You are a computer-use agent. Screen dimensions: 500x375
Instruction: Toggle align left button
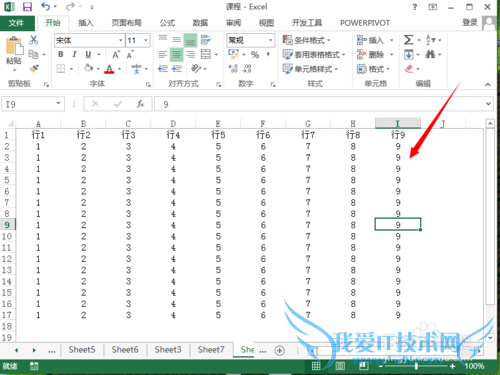163,54
